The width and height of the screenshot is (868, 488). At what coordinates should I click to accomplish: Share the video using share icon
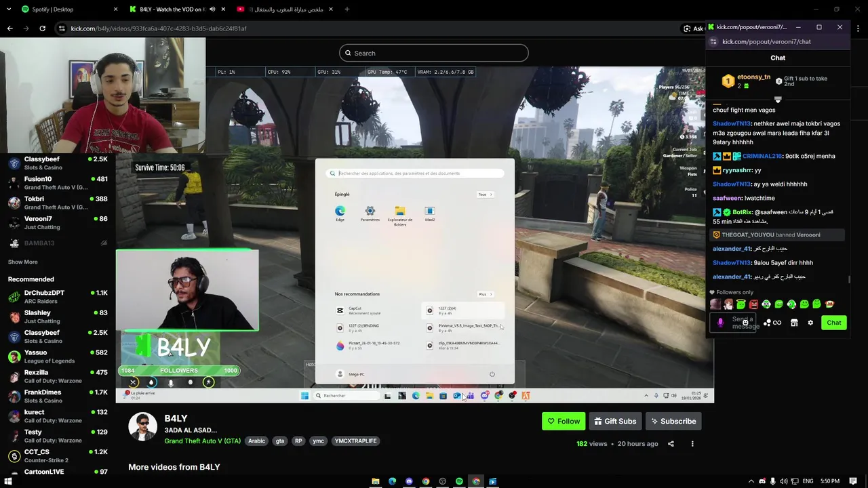(671, 444)
